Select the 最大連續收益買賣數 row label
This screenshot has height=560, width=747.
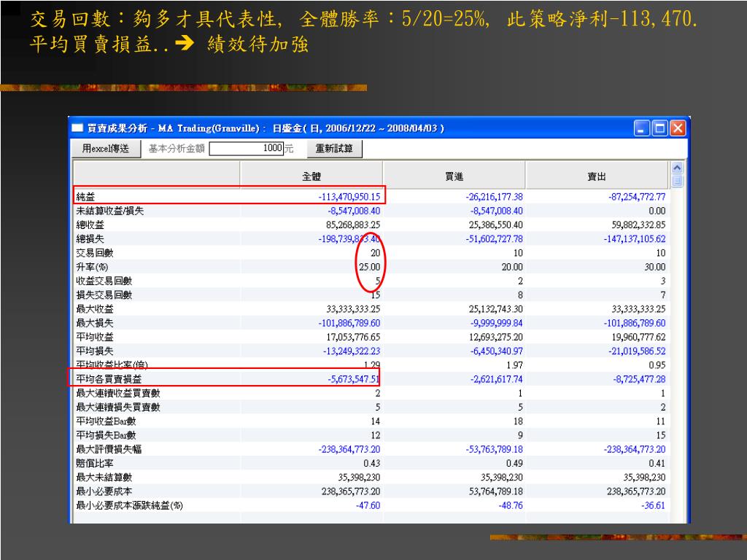[x=118, y=393]
